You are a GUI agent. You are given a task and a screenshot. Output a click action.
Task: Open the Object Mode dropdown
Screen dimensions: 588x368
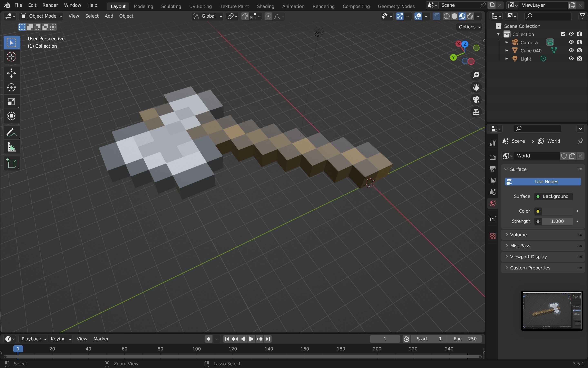(x=42, y=16)
